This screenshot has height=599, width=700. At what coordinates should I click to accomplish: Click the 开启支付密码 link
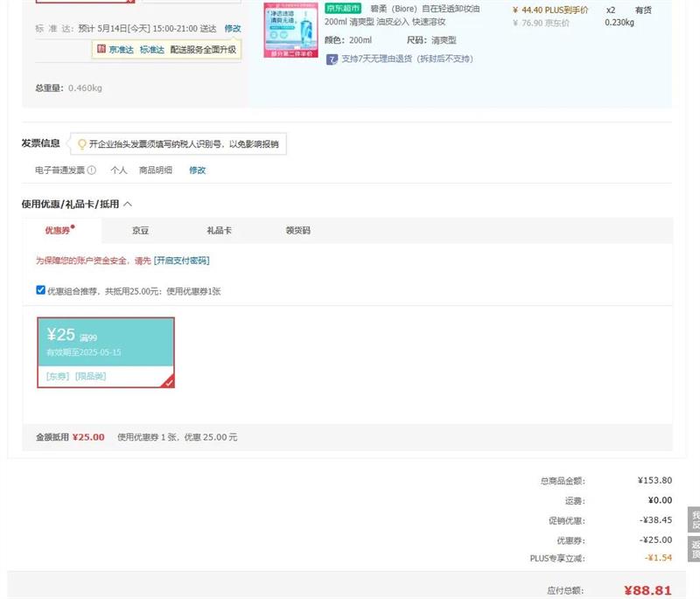point(181,261)
